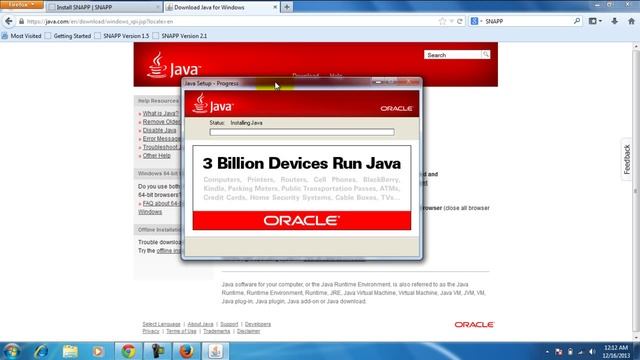Open the Feedback side tab

tap(627, 159)
